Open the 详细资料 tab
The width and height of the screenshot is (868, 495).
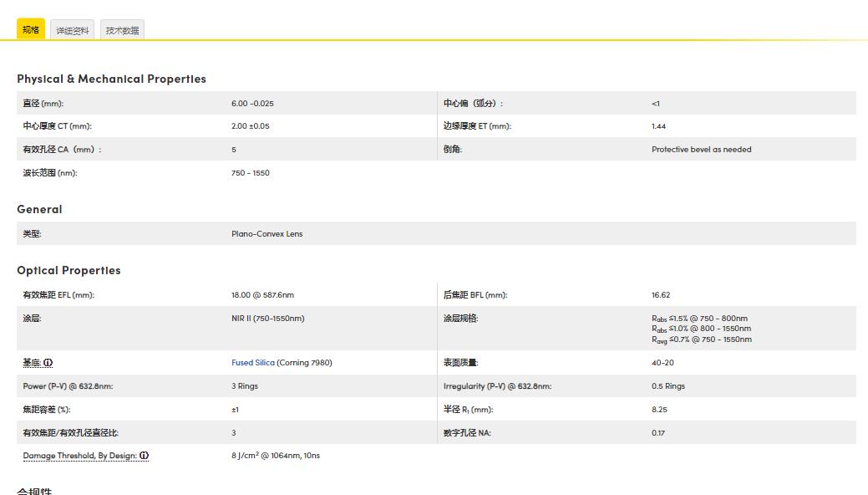(73, 31)
